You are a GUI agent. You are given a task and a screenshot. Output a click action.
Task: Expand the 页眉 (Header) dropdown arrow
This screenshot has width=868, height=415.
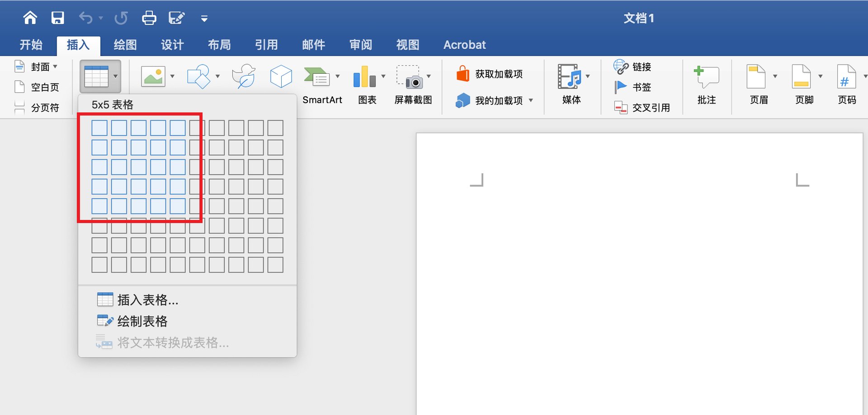(x=776, y=76)
